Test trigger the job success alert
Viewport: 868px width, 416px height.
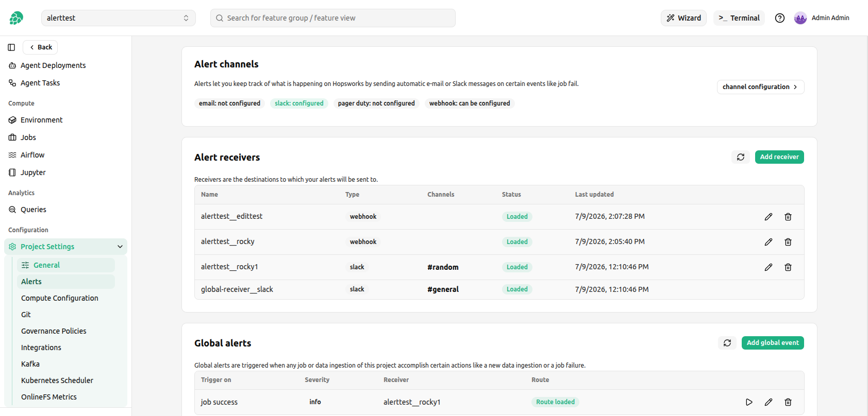(749, 402)
